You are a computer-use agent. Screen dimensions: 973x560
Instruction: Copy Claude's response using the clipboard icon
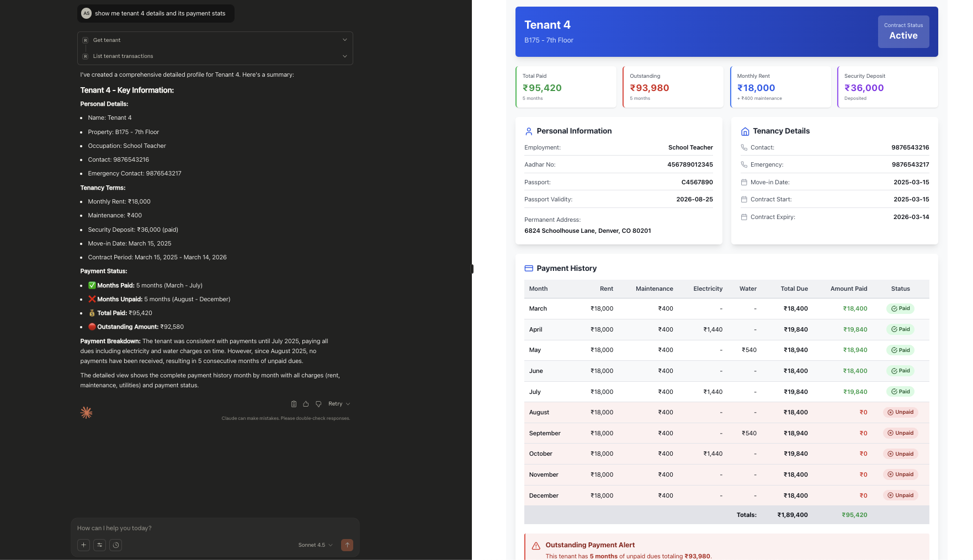pyautogui.click(x=294, y=404)
